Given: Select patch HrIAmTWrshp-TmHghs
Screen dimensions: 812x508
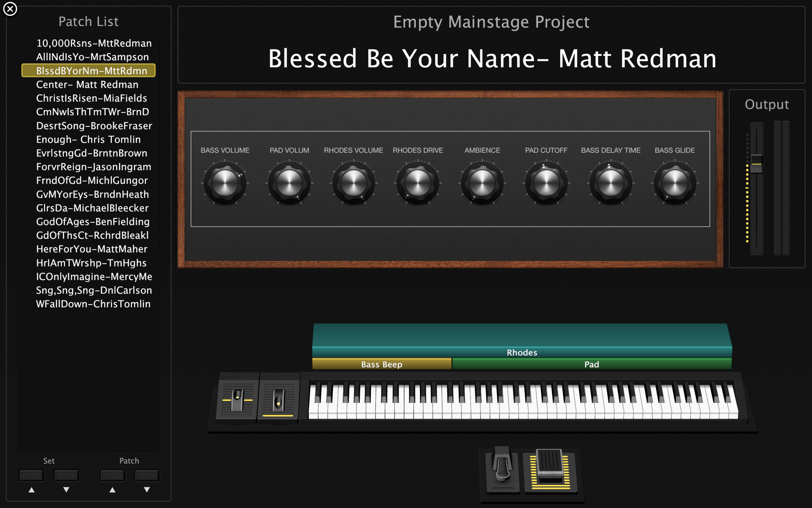Looking at the screenshot, I should pyautogui.click(x=89, y=263).
